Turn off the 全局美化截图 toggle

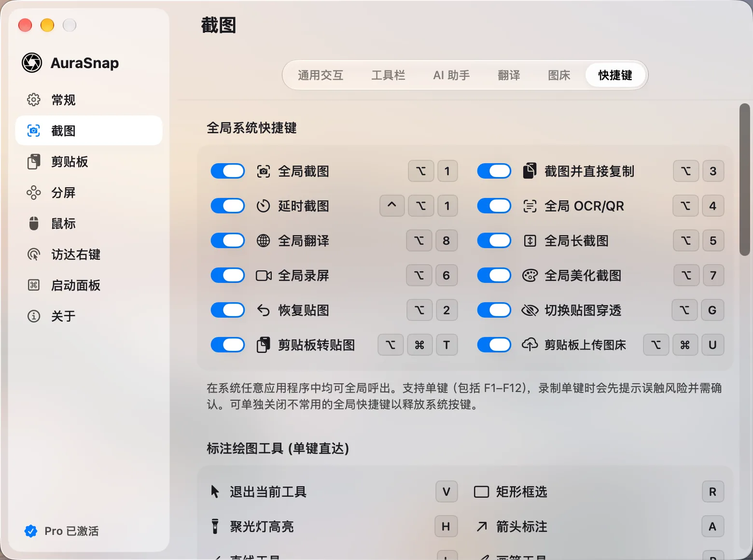point(494,275)
